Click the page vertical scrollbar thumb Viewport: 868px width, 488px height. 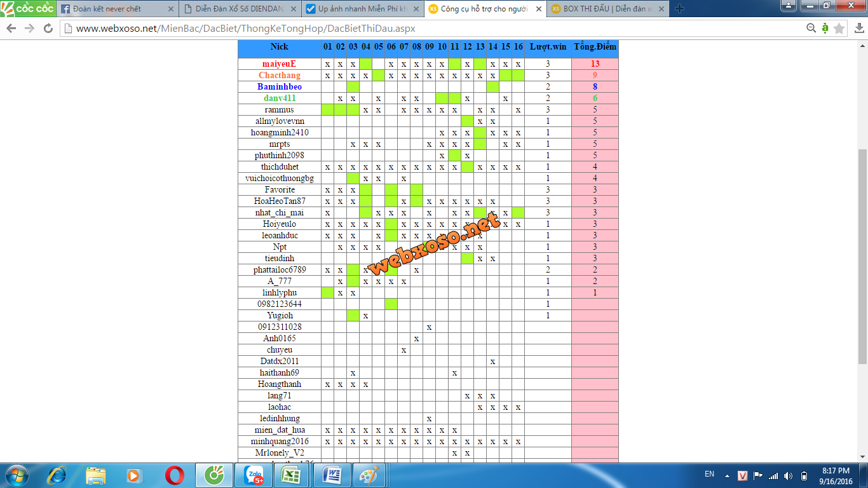pyautogui.click(x=862, y=256)
